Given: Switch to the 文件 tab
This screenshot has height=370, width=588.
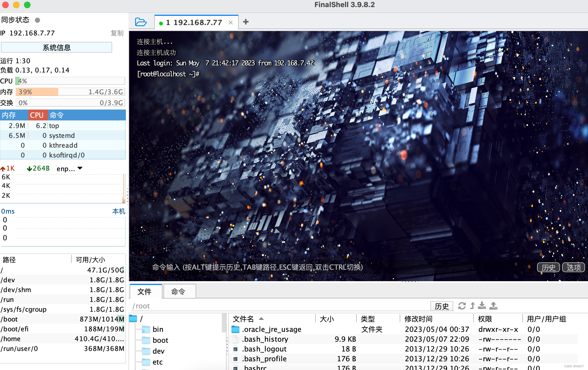Looking at the screenshot, I should click(x=146, y=292).
